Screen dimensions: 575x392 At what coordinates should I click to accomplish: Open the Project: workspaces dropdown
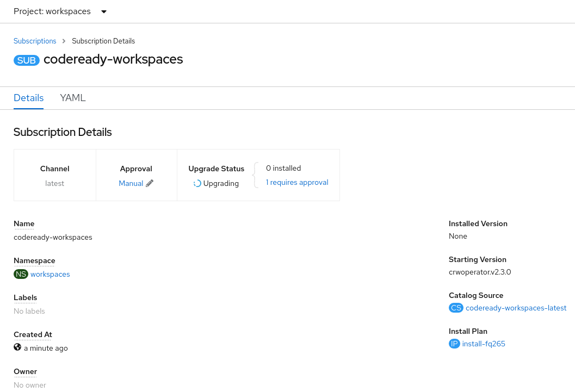(x=60, y=11)
